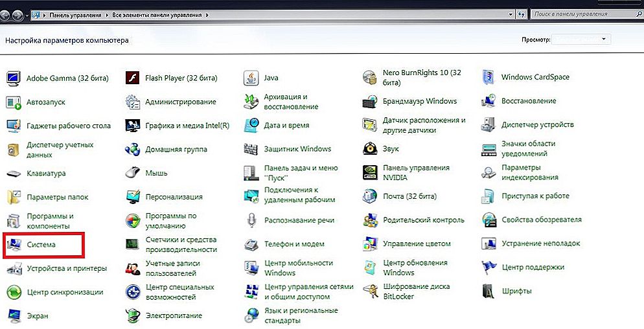This screenshot has height=329, width=644.
Task: Open the Администрирование icon
Action: [132, 102]
